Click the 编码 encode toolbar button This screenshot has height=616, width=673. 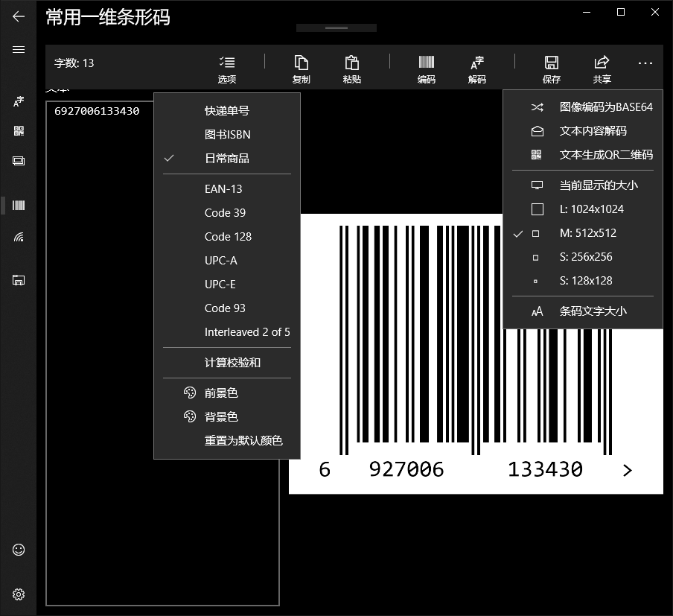click(x=426, y=69)
